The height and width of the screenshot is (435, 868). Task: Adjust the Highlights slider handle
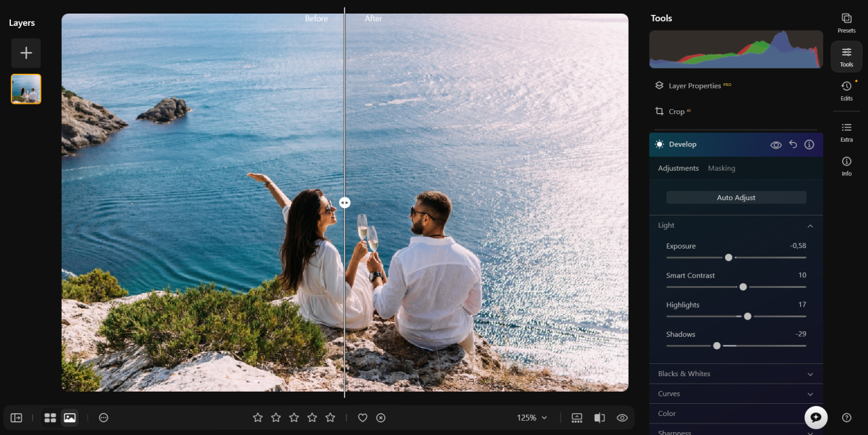click(747, 316)
